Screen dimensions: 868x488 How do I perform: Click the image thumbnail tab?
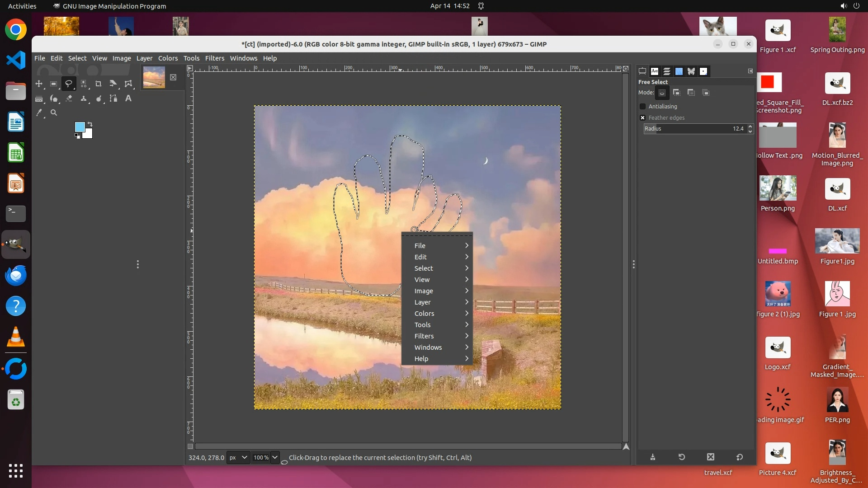[154, 77]
